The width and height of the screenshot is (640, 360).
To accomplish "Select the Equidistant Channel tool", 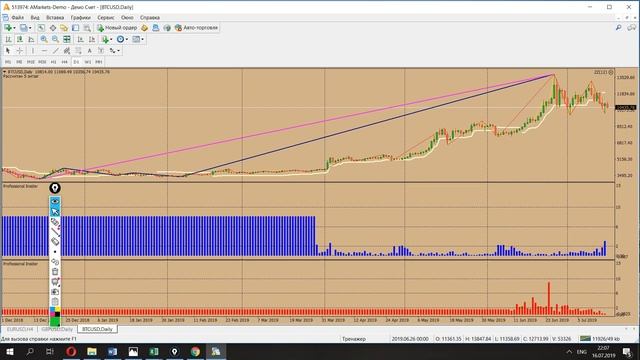I will coord(67,51).
